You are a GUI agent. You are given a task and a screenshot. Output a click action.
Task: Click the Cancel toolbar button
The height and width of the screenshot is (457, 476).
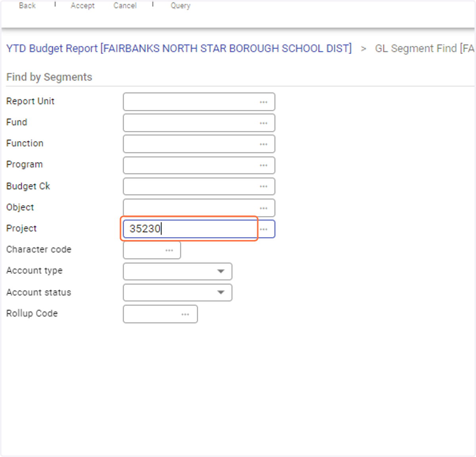[x=125, y=6]
